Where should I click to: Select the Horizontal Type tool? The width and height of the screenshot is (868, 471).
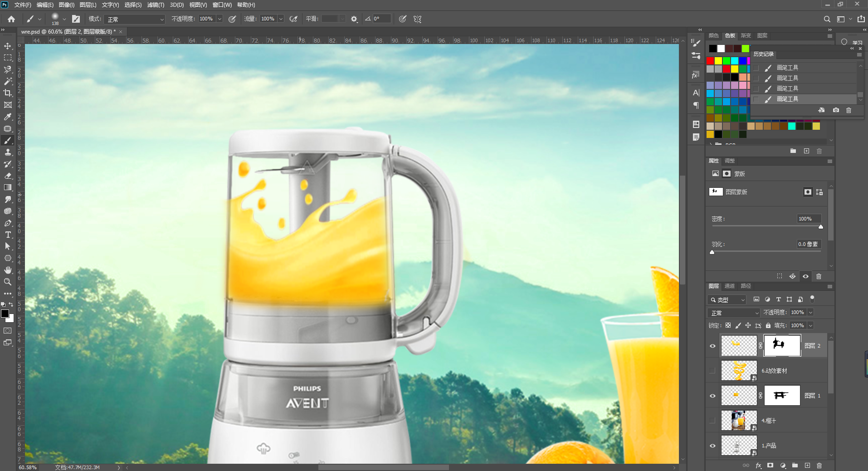pyautogui.click(x=8, y=235)
